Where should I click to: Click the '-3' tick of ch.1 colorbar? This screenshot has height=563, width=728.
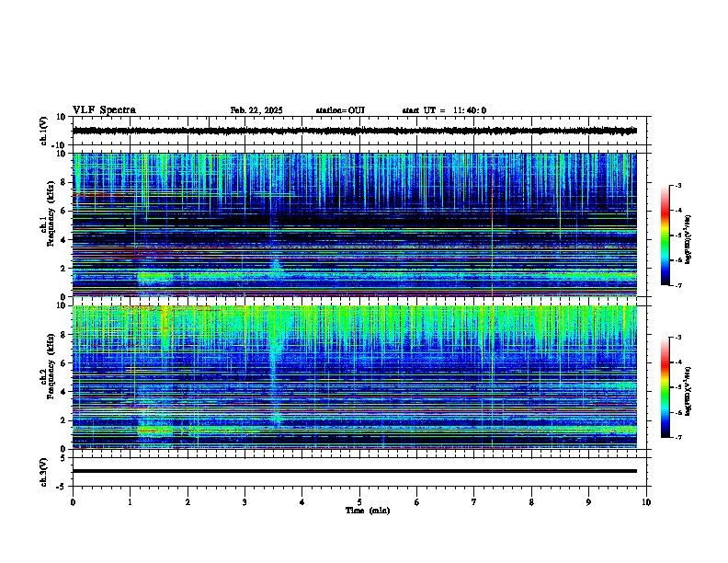coord(678,185)
